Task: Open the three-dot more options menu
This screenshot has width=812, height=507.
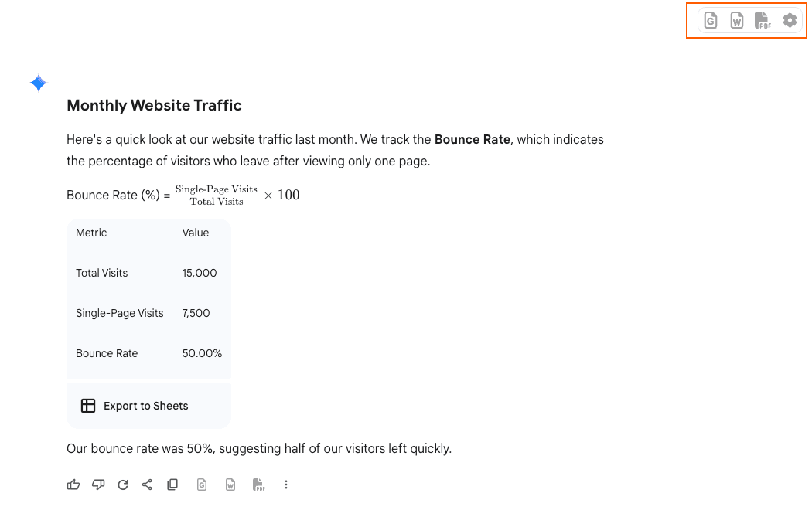Action: point(286,485)
